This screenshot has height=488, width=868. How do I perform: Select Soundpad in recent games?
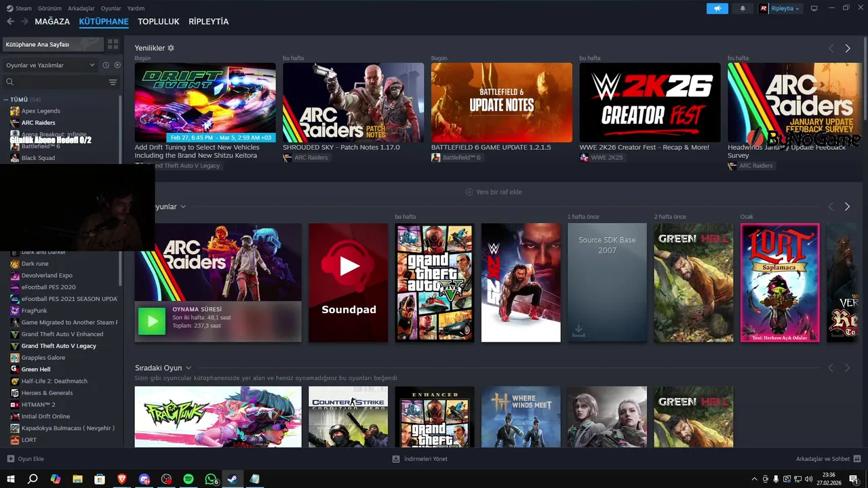pos(349,283)
